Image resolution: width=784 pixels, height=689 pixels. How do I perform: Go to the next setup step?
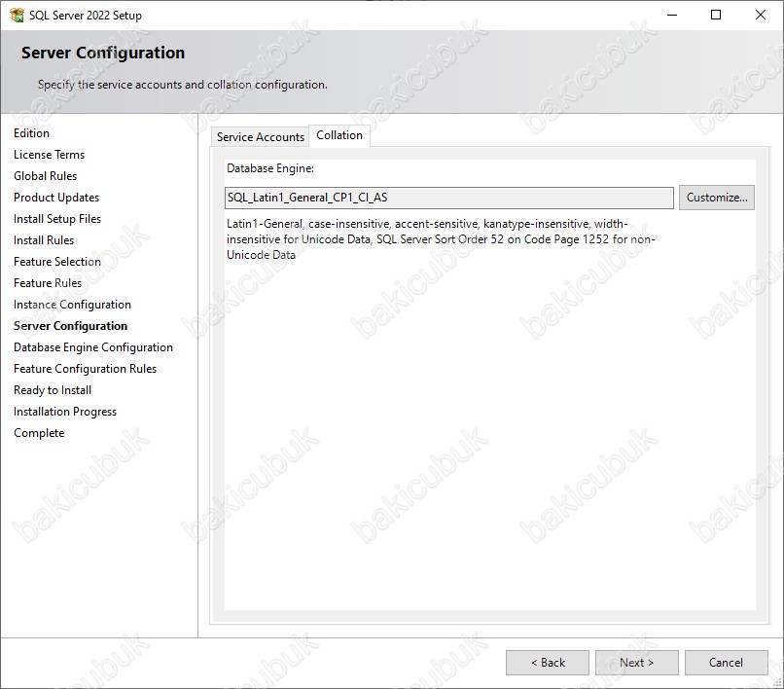click(x=636, y=663)
